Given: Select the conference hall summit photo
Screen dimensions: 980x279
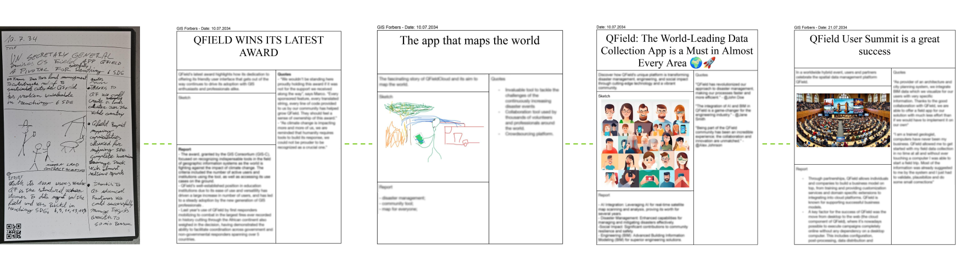Looking at the screenshot, I should click(x=843, y=120).
